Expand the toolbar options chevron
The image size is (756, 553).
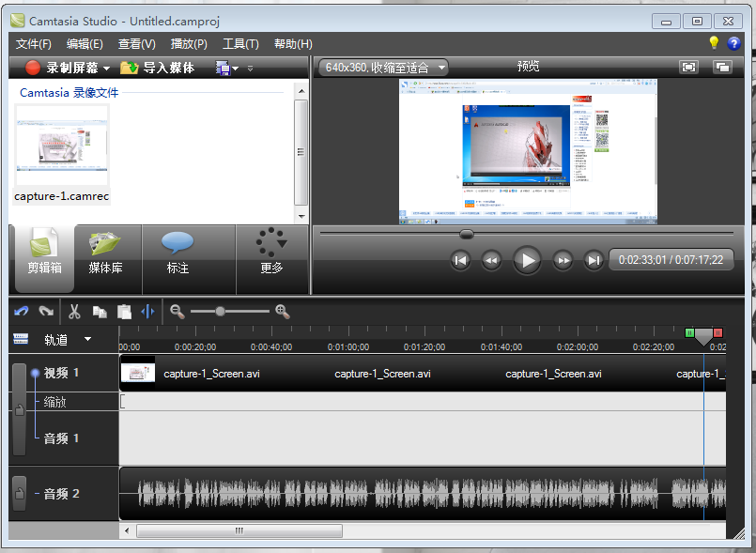coord(250,69)
